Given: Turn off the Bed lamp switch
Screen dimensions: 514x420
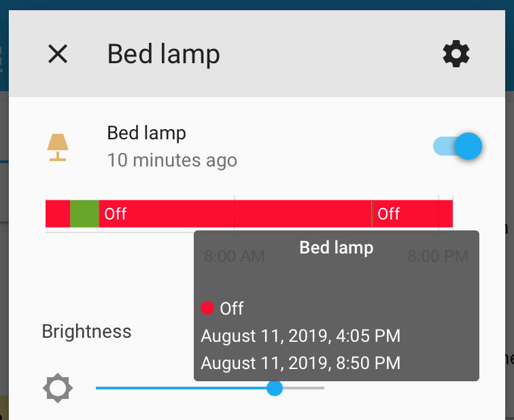Looking at the screenshot, I should click(458, 146).
